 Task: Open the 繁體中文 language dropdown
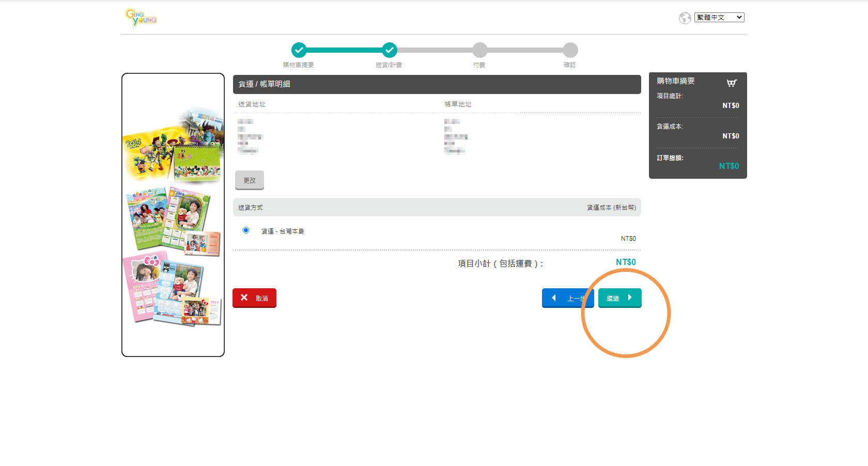(719, 18)
